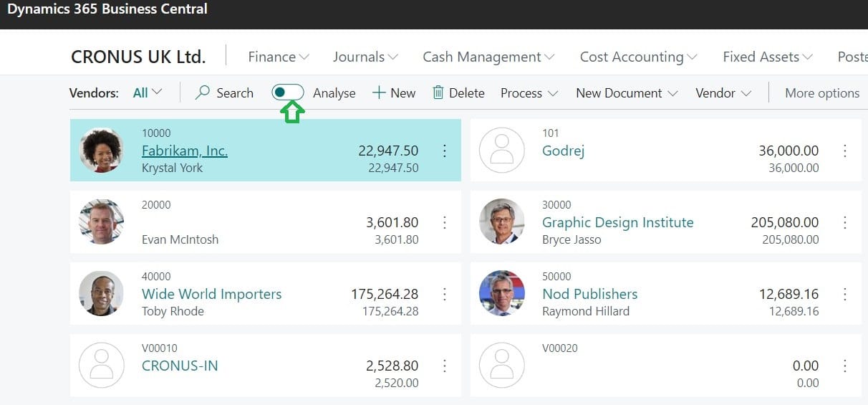This screenshot has height=405, width=868.
Task: Open V00020 vendor three-dot menu
Action: pyautogui.click(x=845, y=366)
